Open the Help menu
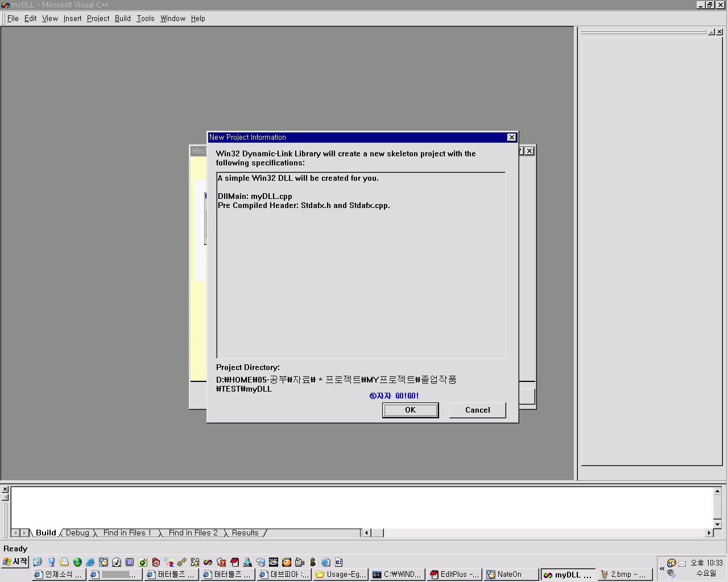Viewport: 728px width, 582px height. pyautogui.click(x=198, y=18)
